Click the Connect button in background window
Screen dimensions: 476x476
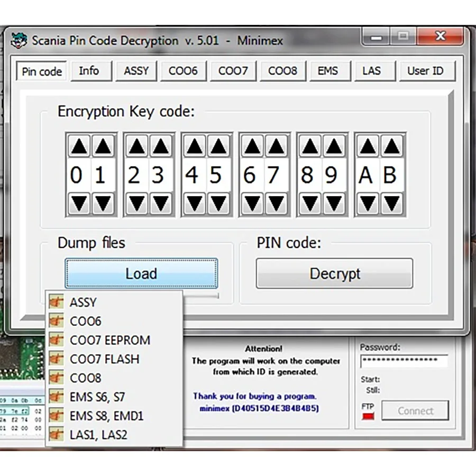[x=415, y=410]
